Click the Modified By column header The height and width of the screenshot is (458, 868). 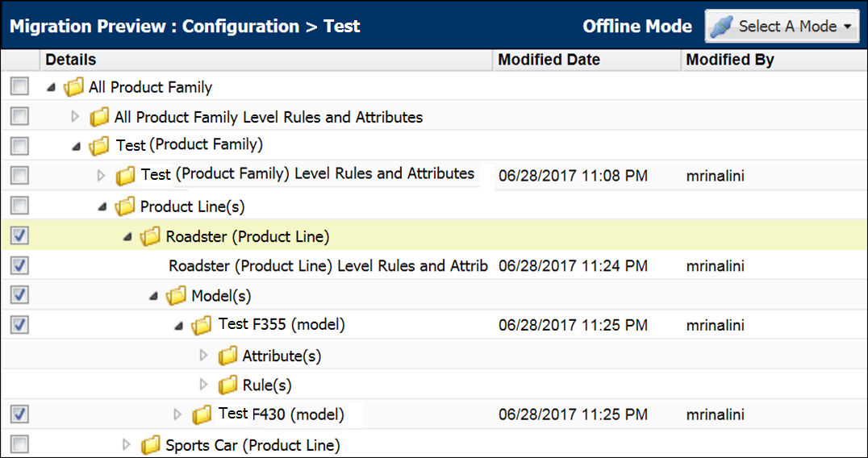click(x=729, y=60)
